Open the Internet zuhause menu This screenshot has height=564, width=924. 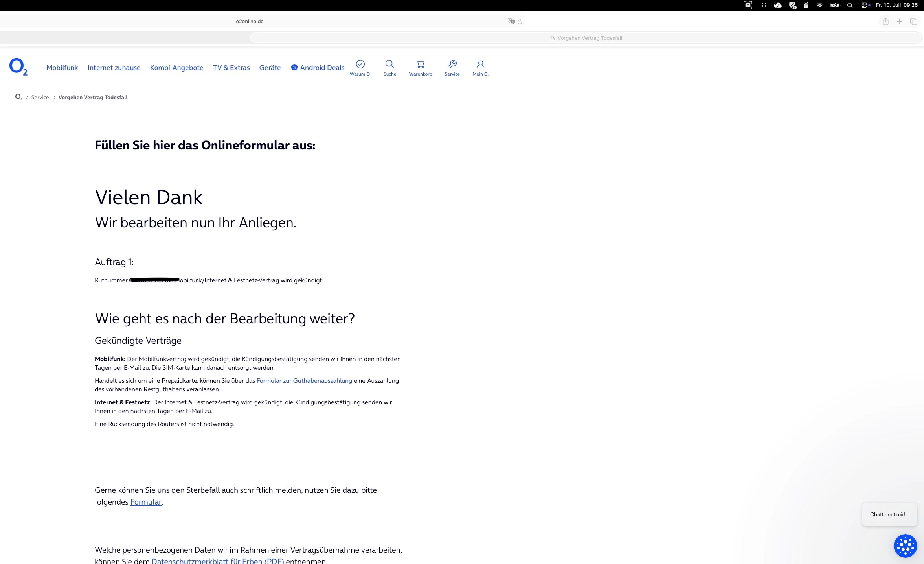(x=114, y=68)
